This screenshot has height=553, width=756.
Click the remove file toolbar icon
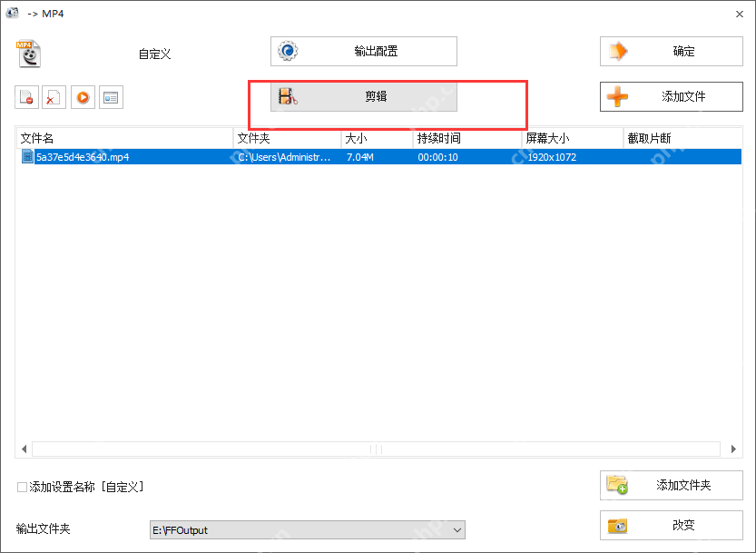(26, 97)
